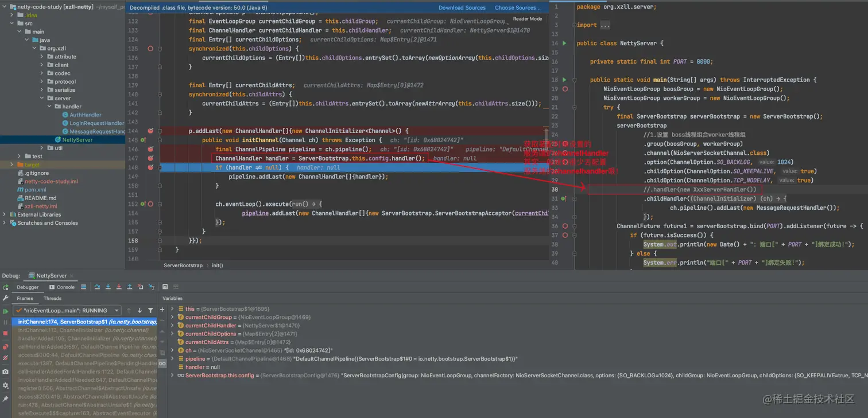Step over the current line
The image size is (868, 418).
97,287
